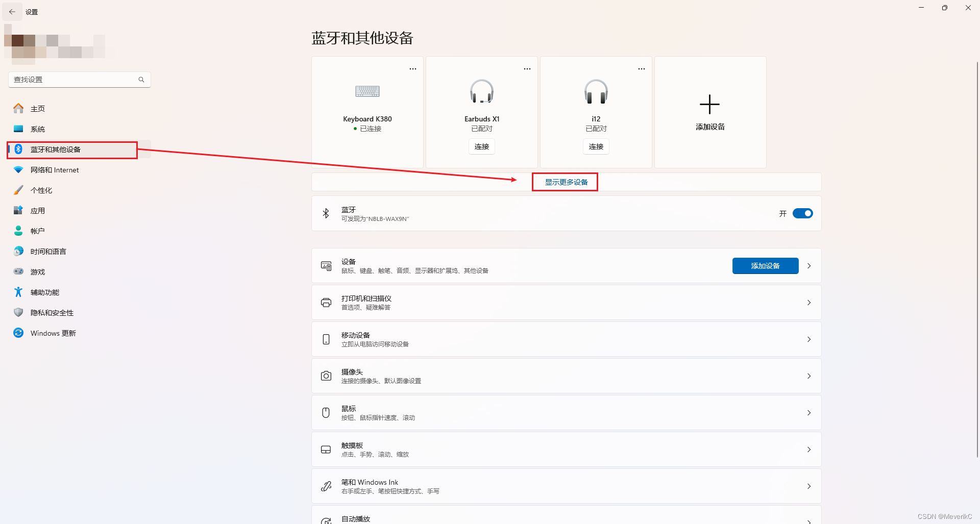The height and width of the screenshot is (524, 980).
Task: Click the 时间和语言 globe clock icon
Action: pyautogui.click(x=18, y=251)
